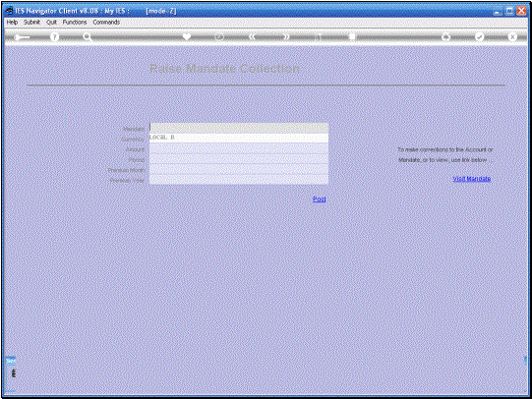Open the Help menu

coord(12,22)
